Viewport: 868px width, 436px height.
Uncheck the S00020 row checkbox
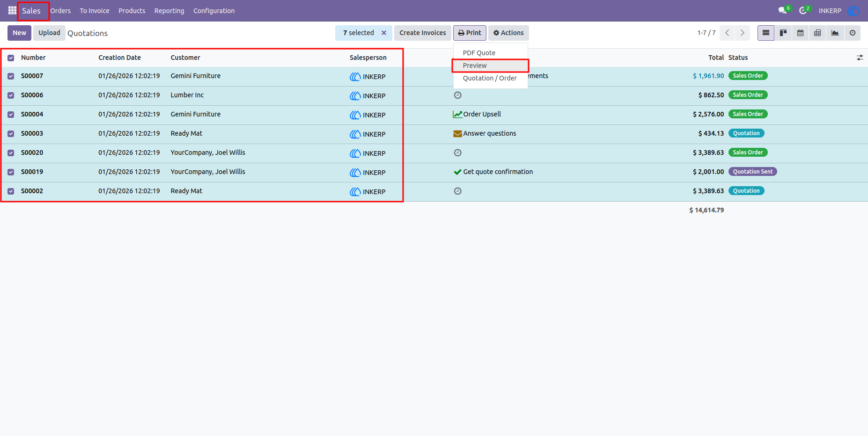click(x=11, y=153)
